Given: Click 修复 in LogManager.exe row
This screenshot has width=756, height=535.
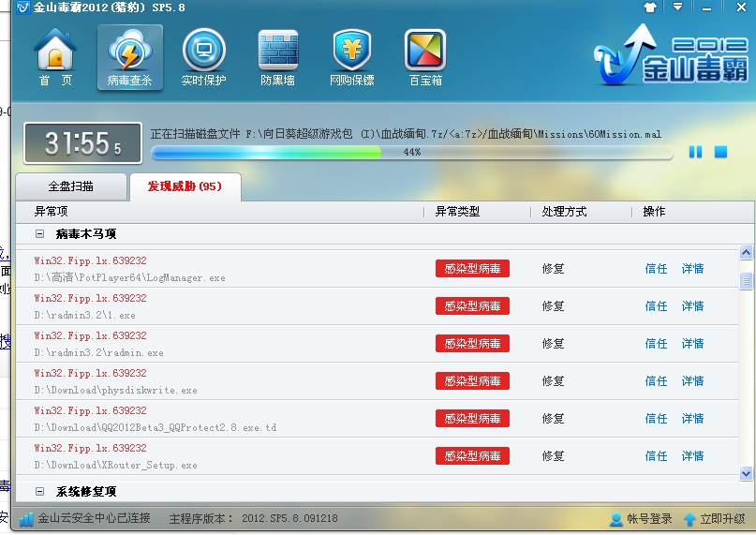Looking at the screenshot, I should pos(553,269).
